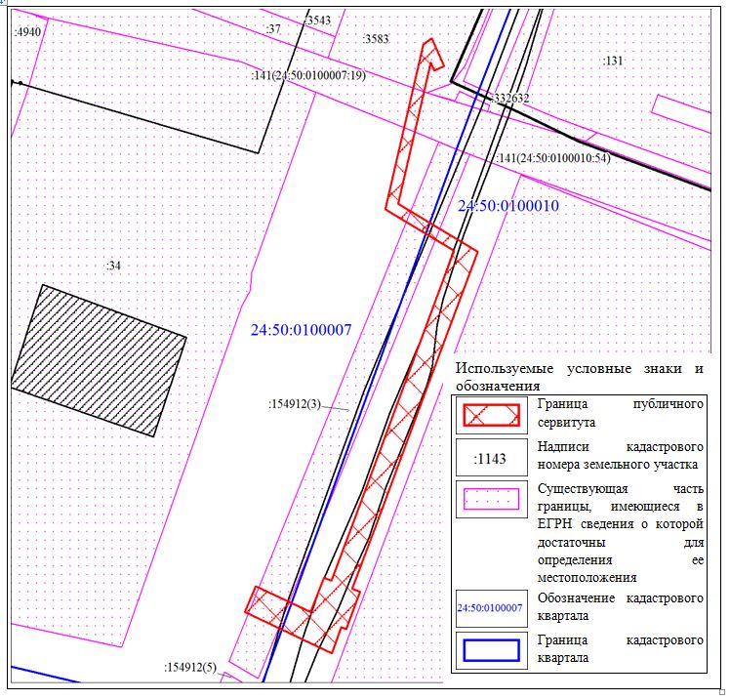This screenshot has width=730, height=700.
Task: Click the parcel label :4940
Action: [30, 32]
